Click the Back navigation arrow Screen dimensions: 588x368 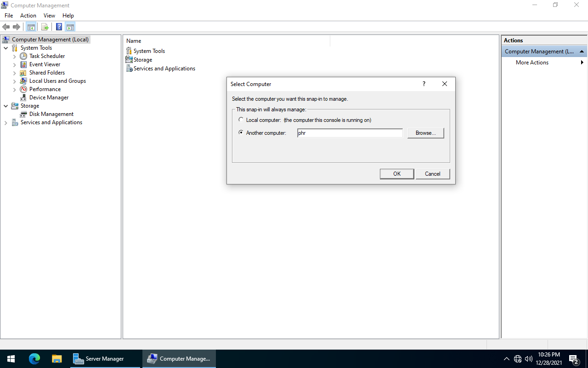[x=6, y=27]
